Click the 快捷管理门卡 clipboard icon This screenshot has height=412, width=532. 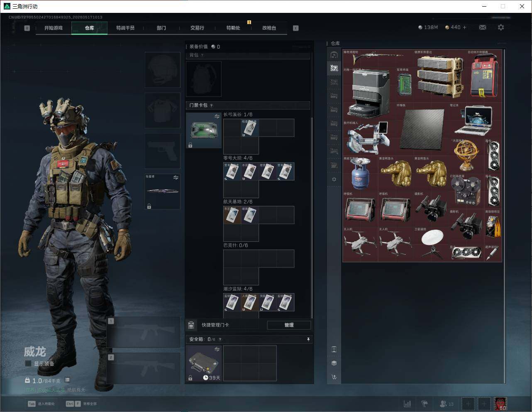(191, 325)
